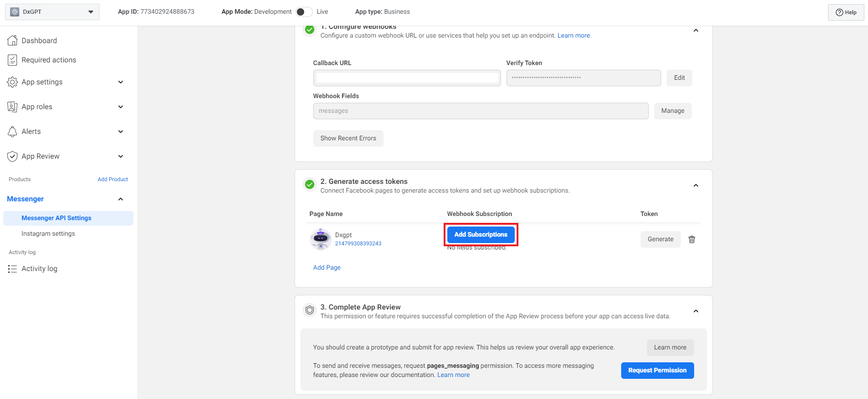Collapse the Generate access tokens section

pos(696,186)
